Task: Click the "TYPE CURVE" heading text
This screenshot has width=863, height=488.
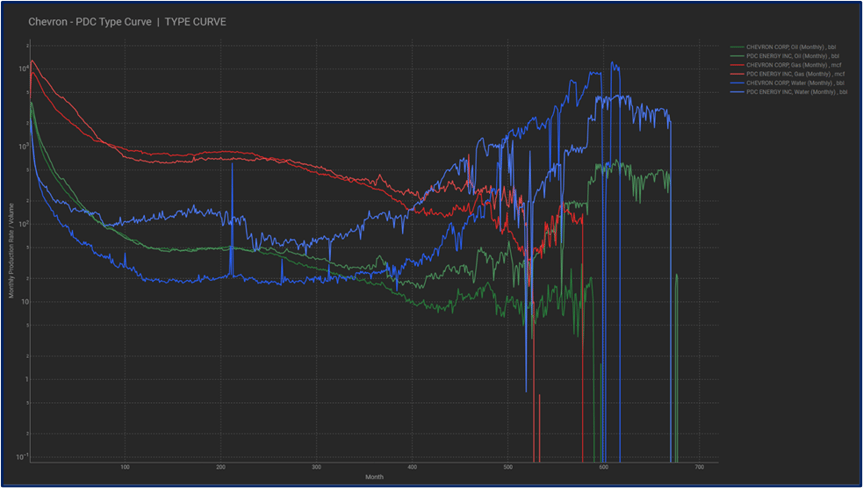Action: coord(195,22)
